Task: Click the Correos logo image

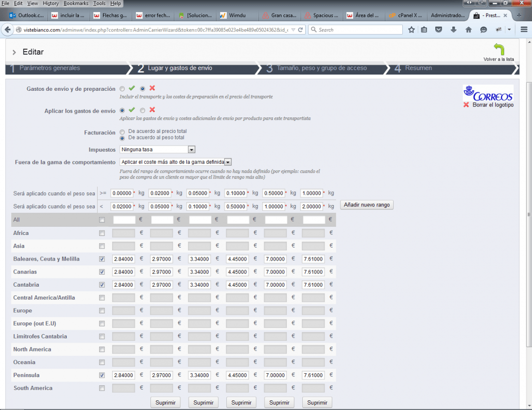Action: (488, 93)
